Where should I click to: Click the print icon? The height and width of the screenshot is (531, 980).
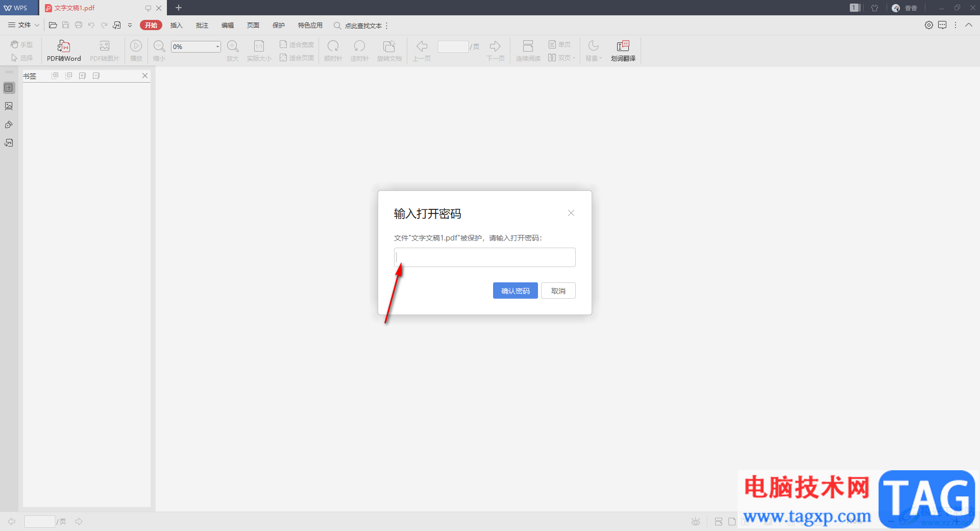tap(78, 25)
